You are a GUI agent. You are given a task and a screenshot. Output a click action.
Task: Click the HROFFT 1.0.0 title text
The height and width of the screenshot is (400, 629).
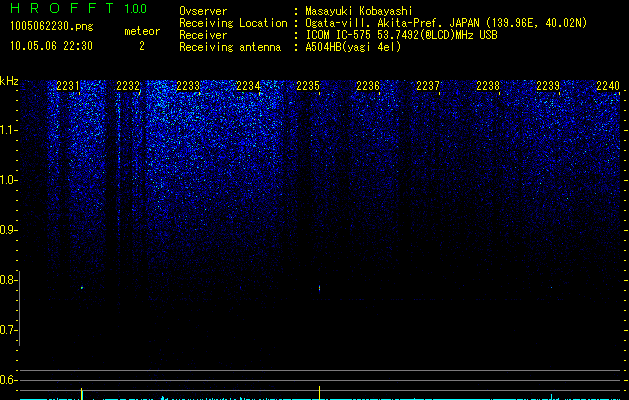[x=78, y=8]
